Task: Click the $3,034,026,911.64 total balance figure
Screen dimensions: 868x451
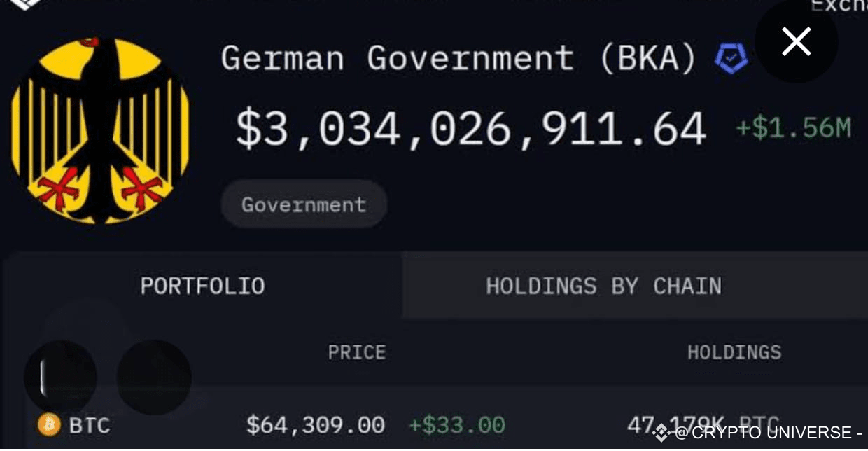Action: tap(470, 128)
